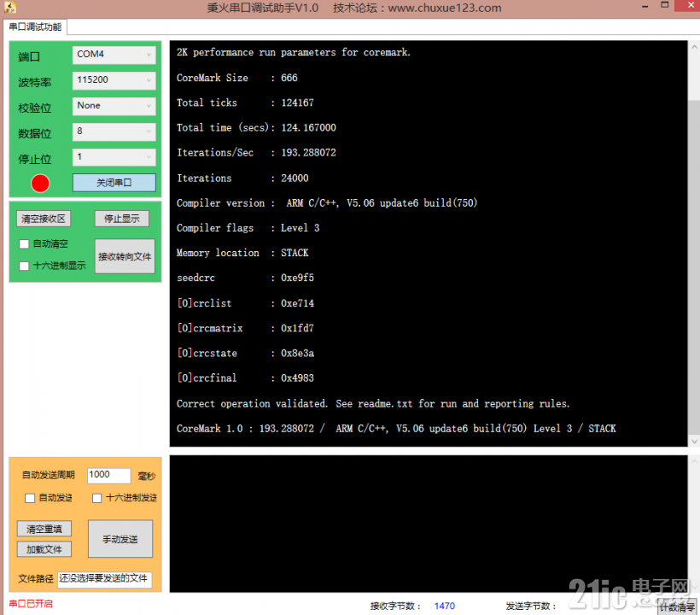Open the 停止位 1 dropdown
Viewport: 700px width, 615px height.
pyautogui.click(x=114, y=157)
